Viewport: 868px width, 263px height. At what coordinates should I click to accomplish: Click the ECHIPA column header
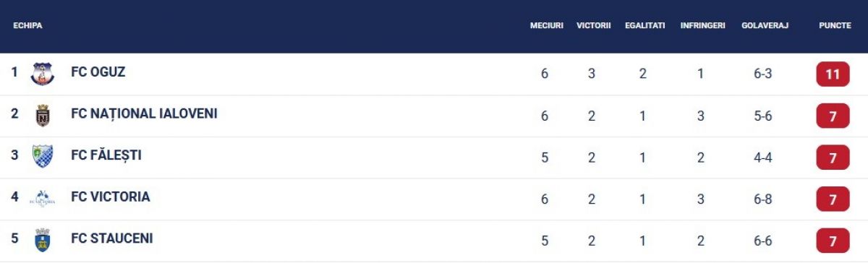pyautogui.click(x=27, y=25)
